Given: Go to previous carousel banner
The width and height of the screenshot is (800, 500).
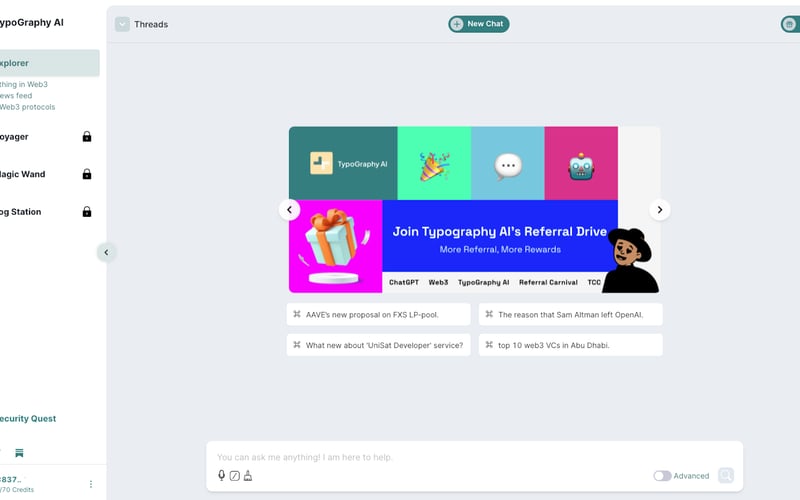Looking at the screenshot, I should click(x=289, y=210).
